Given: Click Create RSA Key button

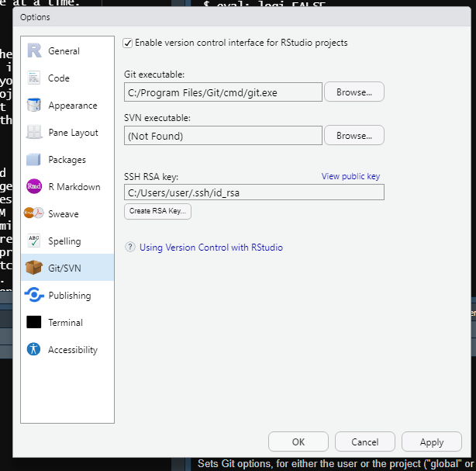Looking at the screenshot, I should [157, 211].
